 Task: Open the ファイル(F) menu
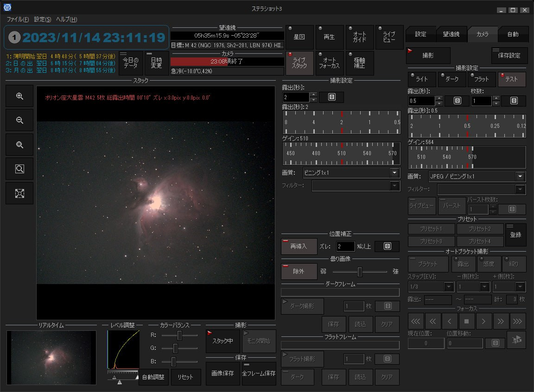(x=18, y=19)
